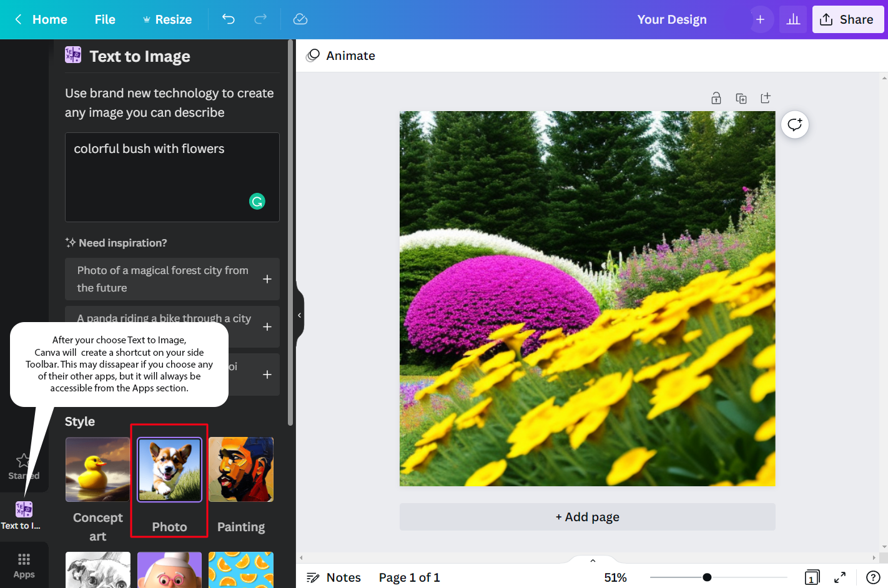This screenshot has height=588, width=888.
Task: Open the File menu
Action: pos(105,19)
